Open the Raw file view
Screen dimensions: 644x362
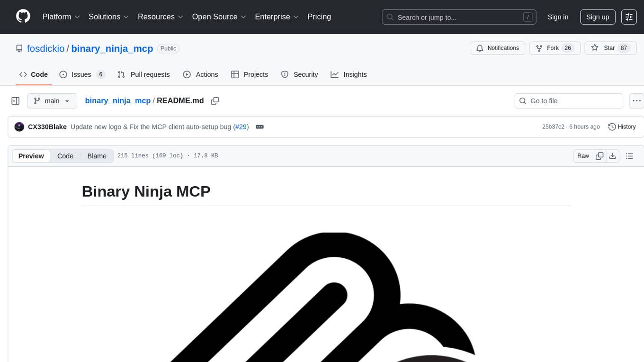(x=583, y=156)
